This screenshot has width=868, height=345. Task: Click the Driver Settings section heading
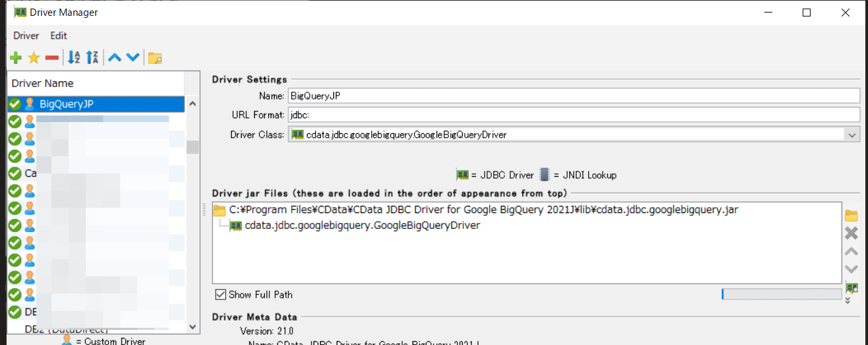(250, 79)
